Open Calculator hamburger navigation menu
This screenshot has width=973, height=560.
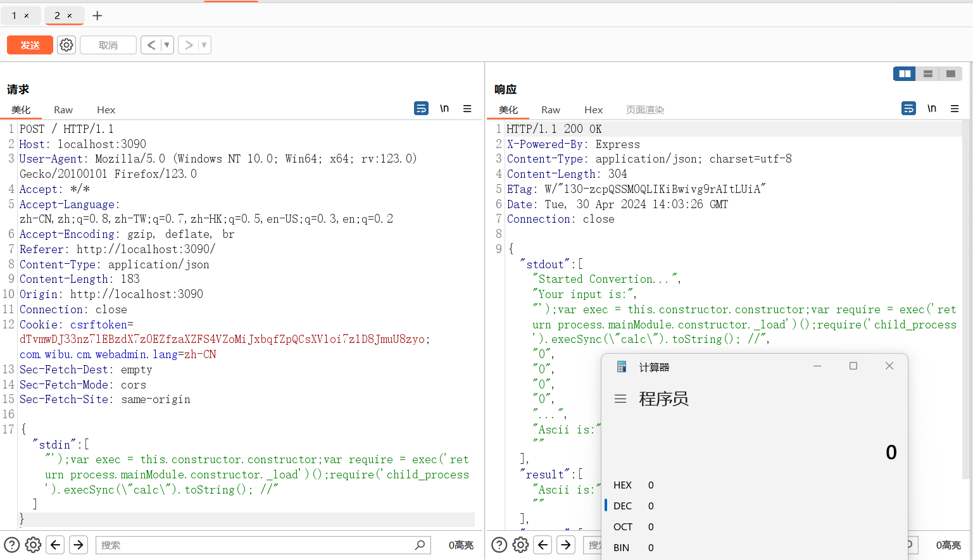tap(620, 399)
